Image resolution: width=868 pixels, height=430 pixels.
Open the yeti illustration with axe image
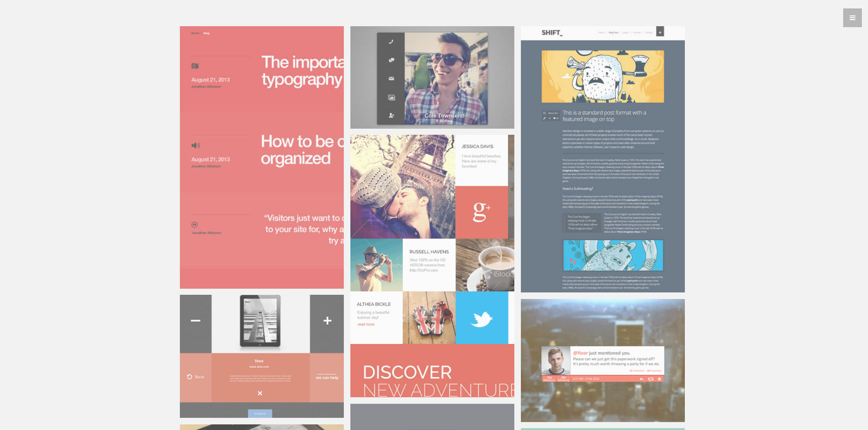click(602, 76)
